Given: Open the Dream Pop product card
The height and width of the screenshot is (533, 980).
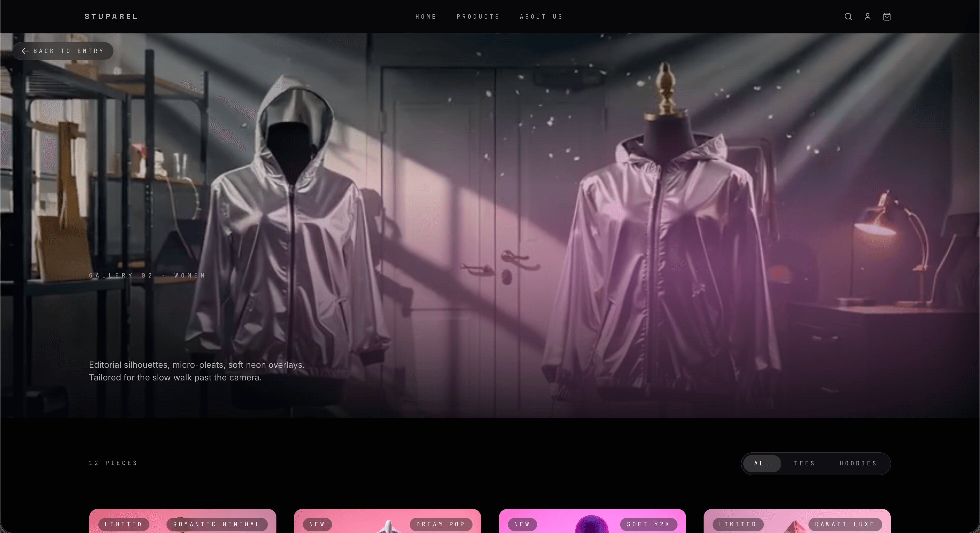Looking at the screenshot, I should coord(387,521).
